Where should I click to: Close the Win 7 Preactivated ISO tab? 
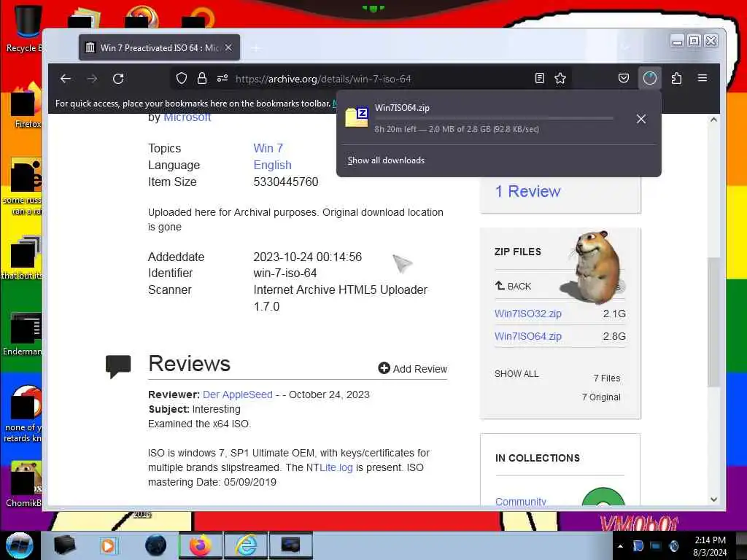[228, 47]
